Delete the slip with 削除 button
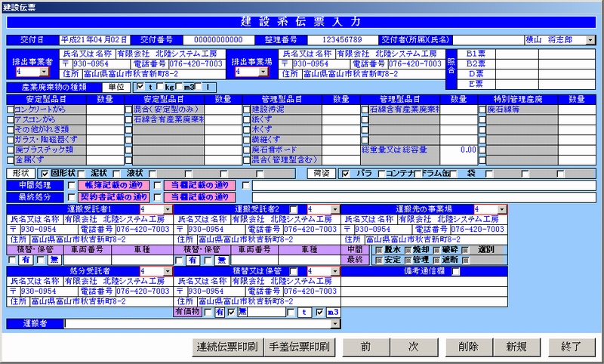 (468, 347)
